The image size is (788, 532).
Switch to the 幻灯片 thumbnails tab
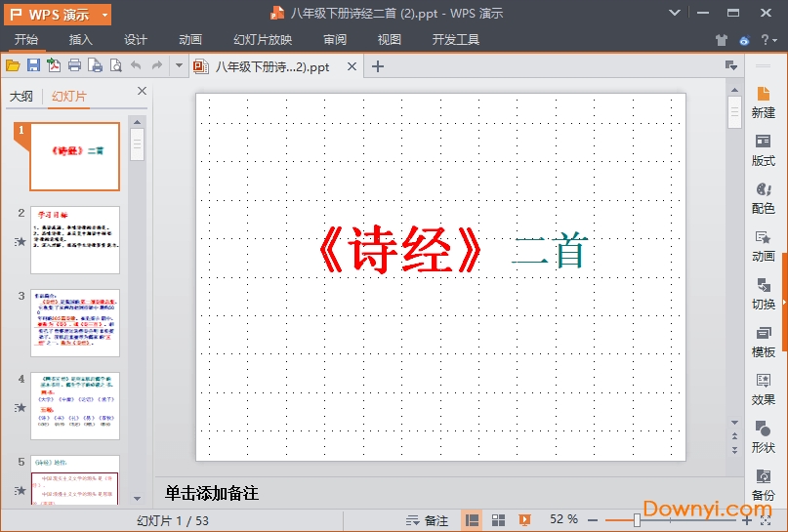pos(69,97)
